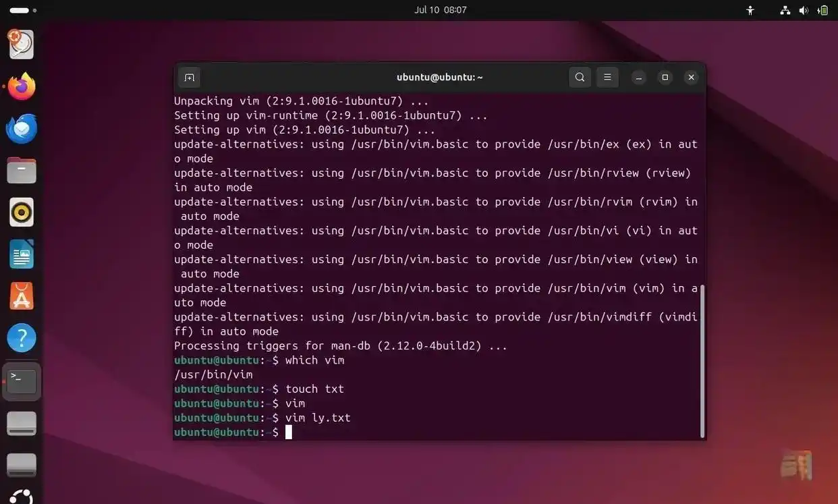Open a new terminal tab
The height and width of the screenshot is (504, 838).
190,78
